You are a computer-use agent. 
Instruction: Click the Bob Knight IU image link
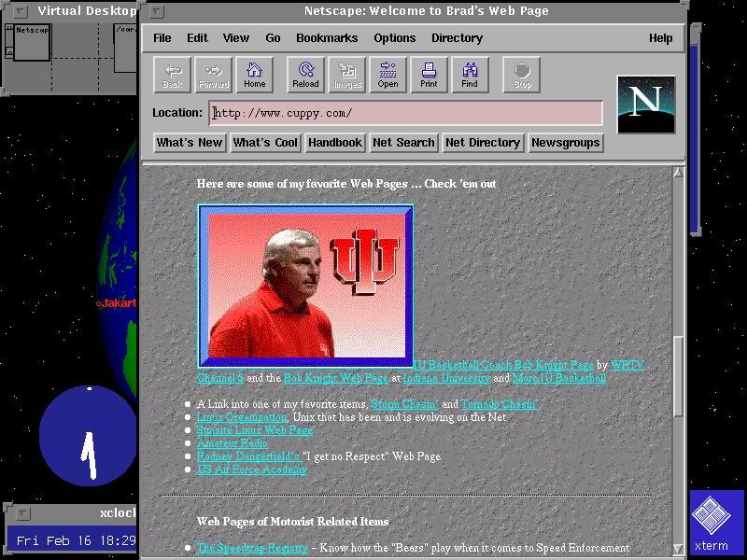305,286
